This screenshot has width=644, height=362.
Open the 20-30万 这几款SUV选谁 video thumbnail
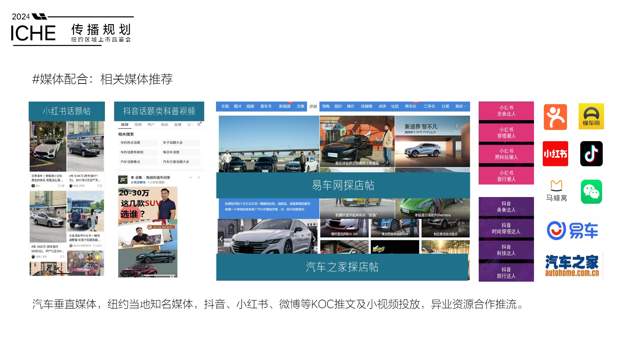point(148,204)
